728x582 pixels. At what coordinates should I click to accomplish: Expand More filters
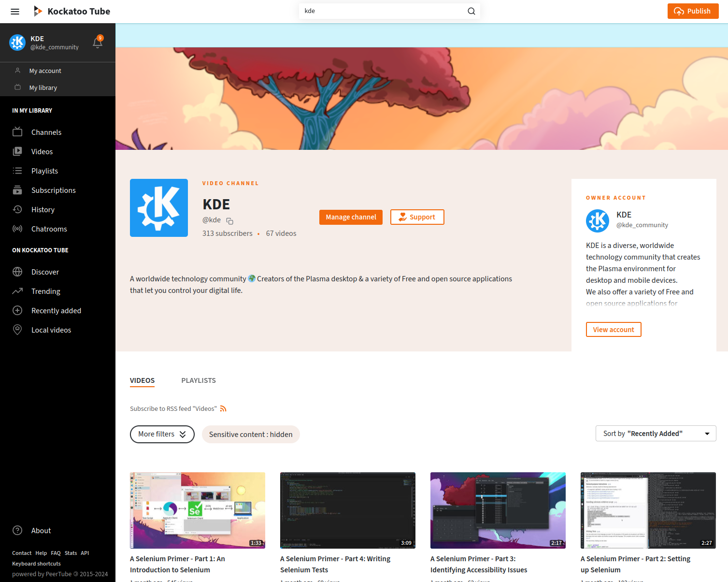[162, 434]
